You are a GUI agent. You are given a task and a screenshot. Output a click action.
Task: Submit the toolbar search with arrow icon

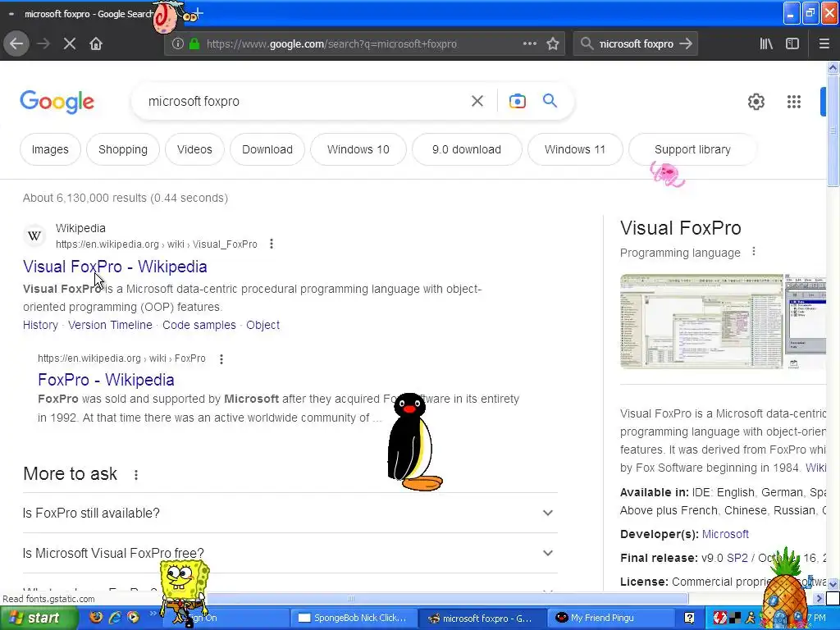pos(686,43)
